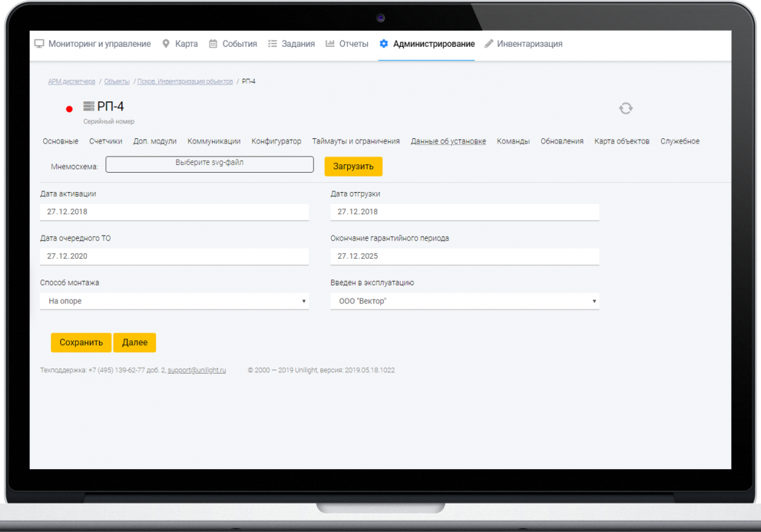Click the checklist icon for Задания
The image size is (761, 532).
coord(272,44)
